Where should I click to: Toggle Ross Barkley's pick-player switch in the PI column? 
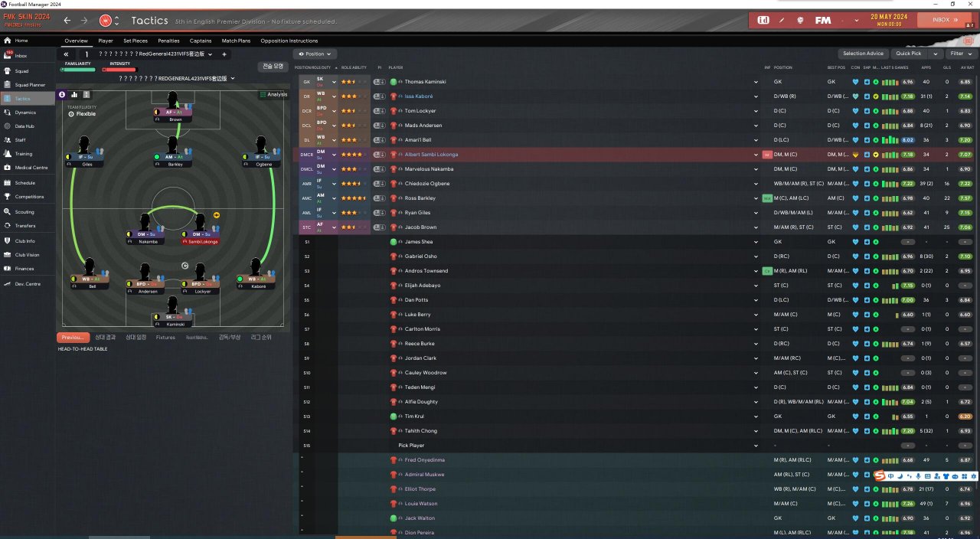379,198
